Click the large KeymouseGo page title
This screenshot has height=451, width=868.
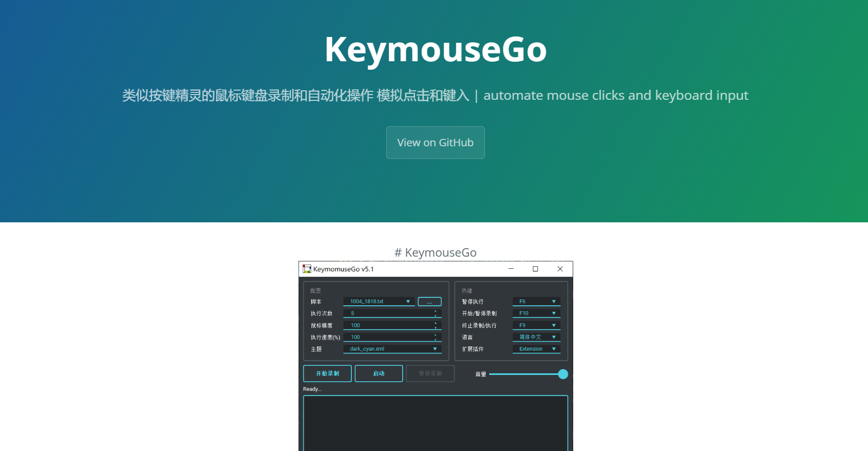tap(435, 49)
